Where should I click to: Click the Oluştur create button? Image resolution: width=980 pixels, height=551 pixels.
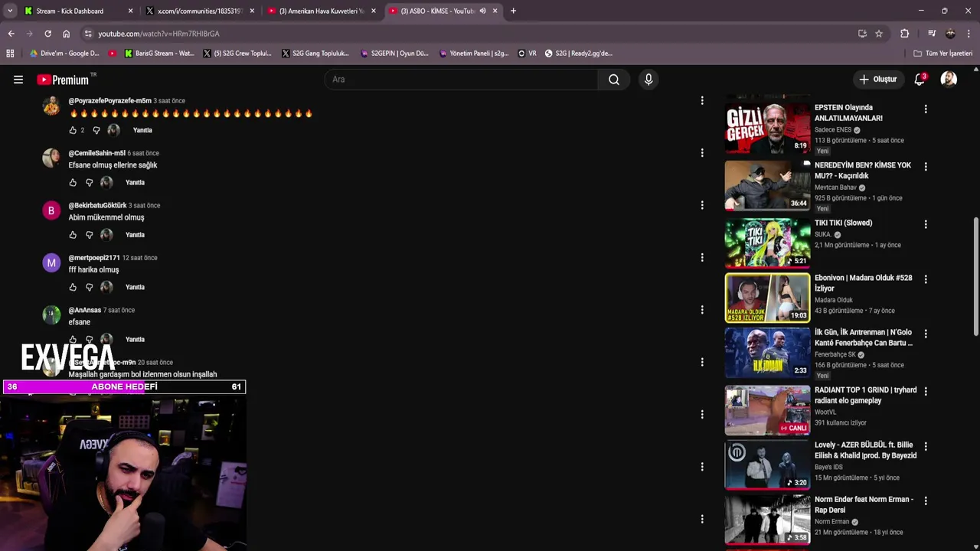coord(877,80)
